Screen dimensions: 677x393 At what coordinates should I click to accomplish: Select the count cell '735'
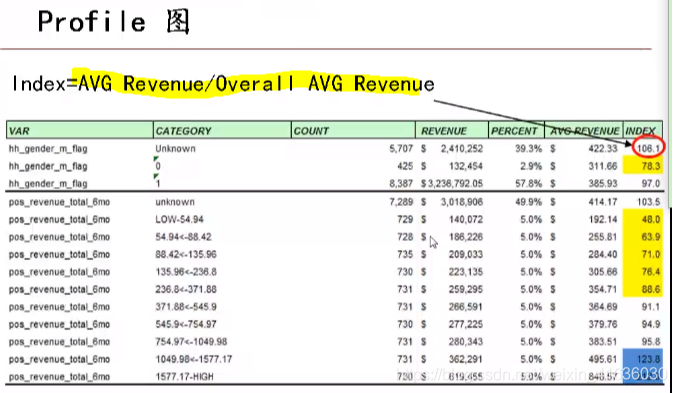click(x=405, y=254)
